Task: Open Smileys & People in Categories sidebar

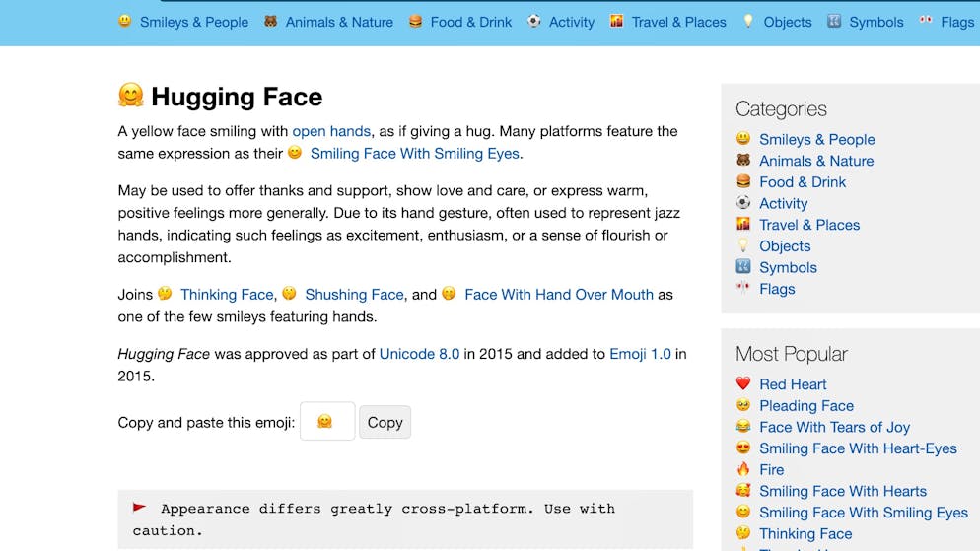Action: pyautogui.click(x=817, y=139)
